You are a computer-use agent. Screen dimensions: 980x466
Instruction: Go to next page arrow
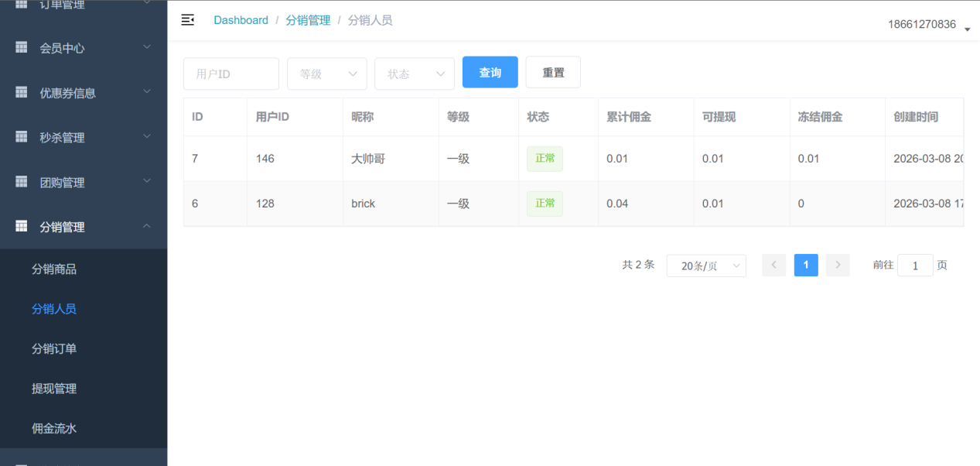click(x=838, y=266)
